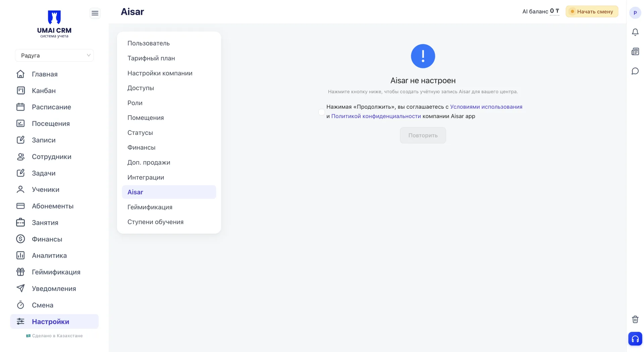Open Доступы settings section

[169, 88]
